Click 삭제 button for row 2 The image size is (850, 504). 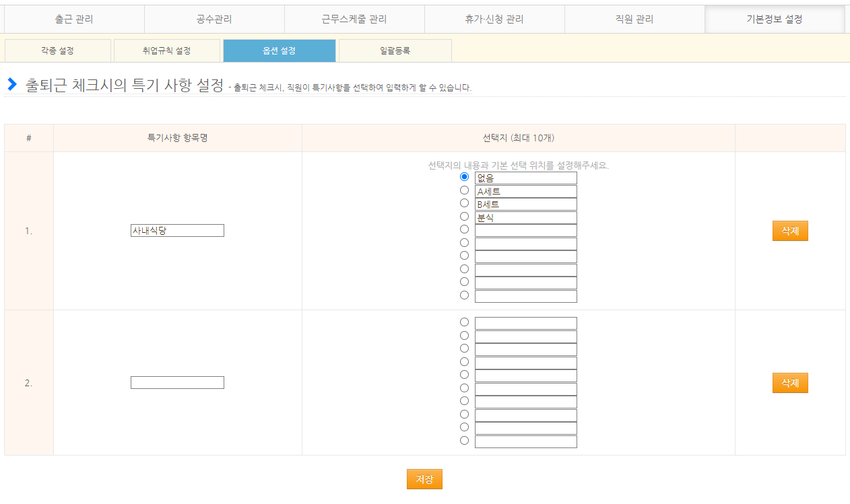(x=789, y=383)
